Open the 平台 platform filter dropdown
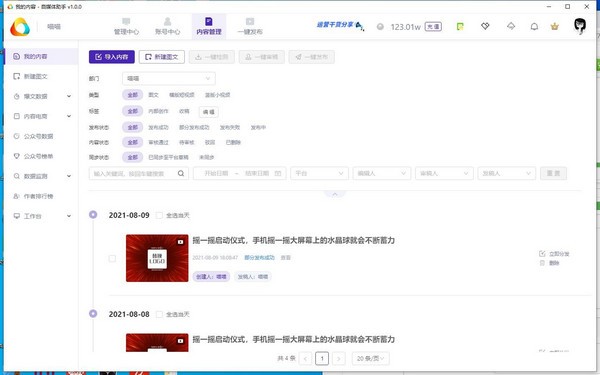 coord(319,173)
